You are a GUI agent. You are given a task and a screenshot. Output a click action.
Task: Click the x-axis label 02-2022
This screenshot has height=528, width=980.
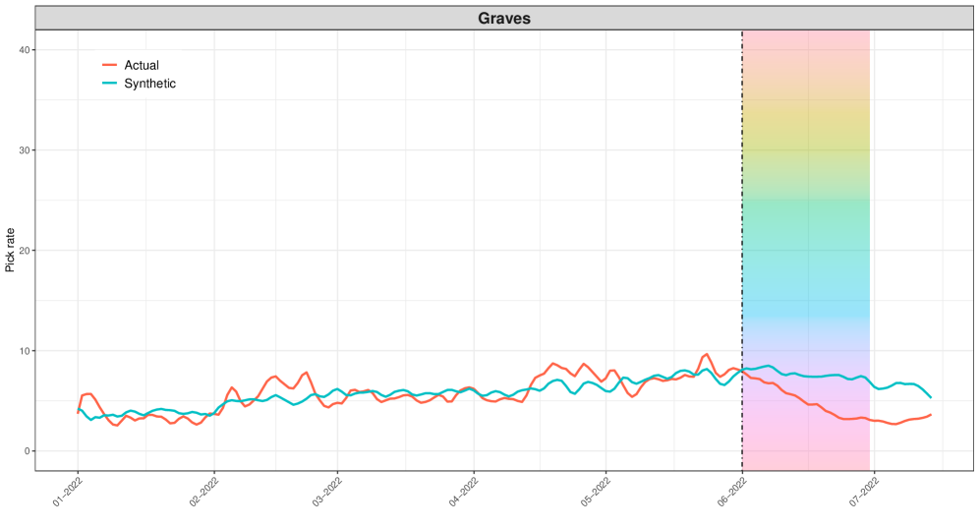tap(203, 492)
